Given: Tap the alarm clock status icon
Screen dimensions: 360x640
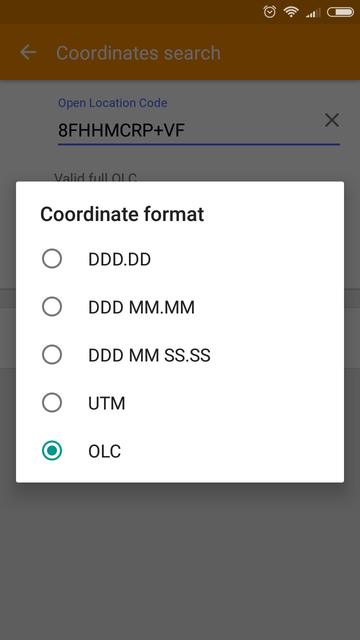Looking at the screenshot, I should pos(269,12).
